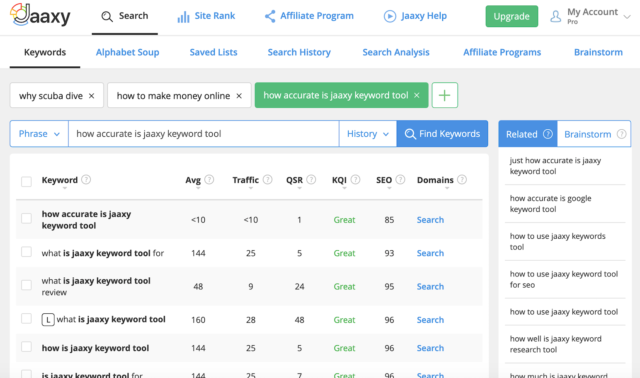
Task: Sort by QSR column arrow
Action: tap(300, 188)
